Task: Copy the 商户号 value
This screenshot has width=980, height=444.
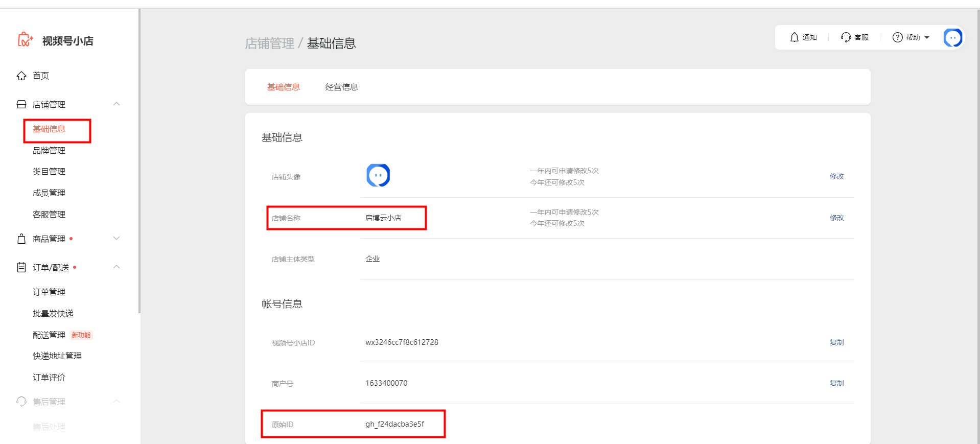Action: click(836, 383)
